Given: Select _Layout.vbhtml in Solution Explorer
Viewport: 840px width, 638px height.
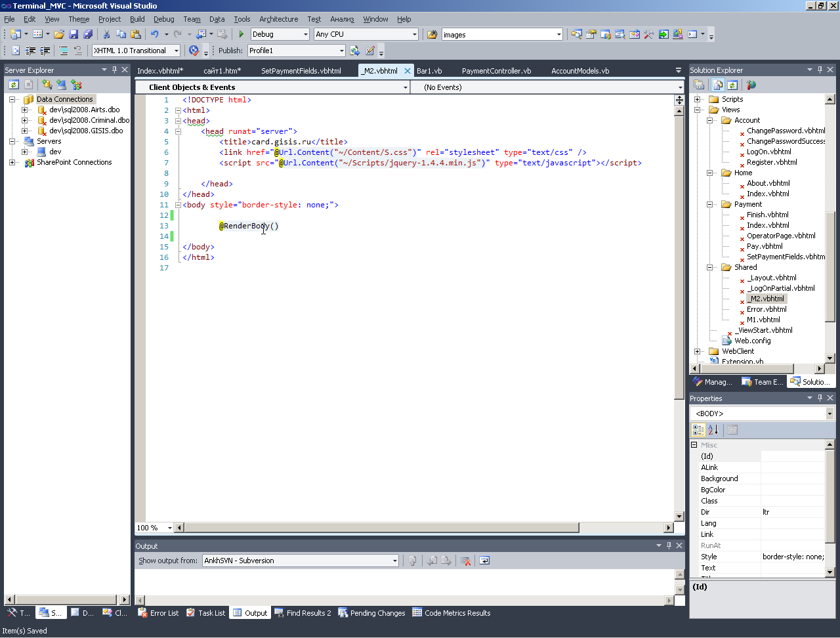Looking at the screenshot, I should (x=772, y=278).
